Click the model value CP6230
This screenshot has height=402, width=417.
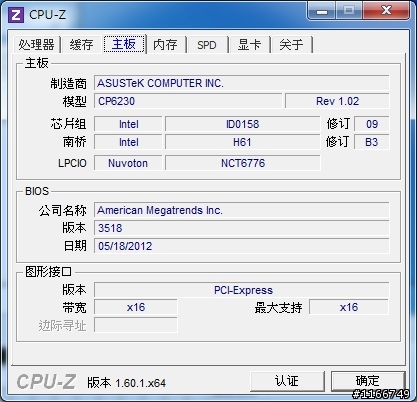click(x=188, y=101)
